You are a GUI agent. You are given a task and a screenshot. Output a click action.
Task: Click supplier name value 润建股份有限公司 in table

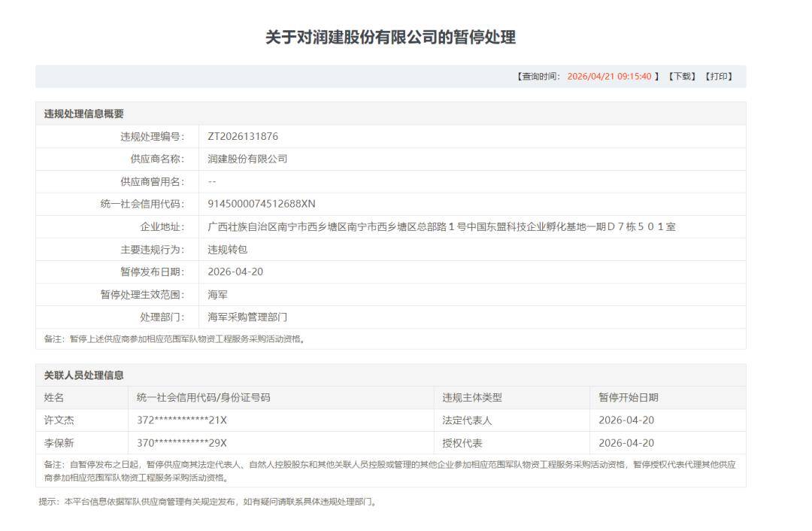[247, 159]
